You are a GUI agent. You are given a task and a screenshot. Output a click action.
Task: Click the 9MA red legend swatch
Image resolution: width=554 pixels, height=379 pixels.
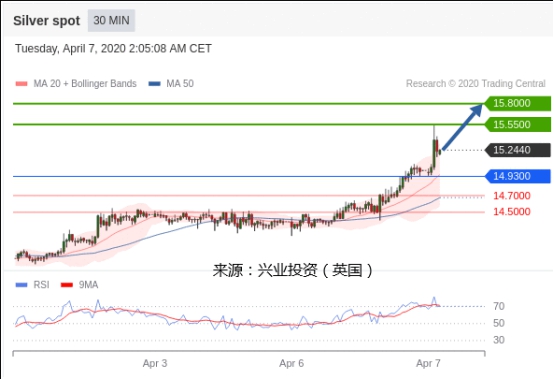pyautogui.click(x=67, y=285)
